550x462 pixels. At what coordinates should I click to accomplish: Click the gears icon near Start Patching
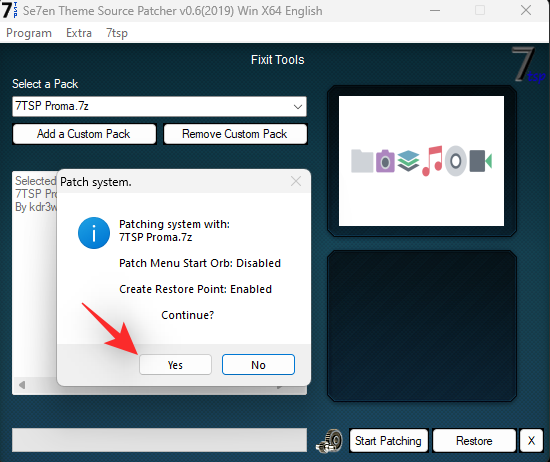[x=329, y=441]
